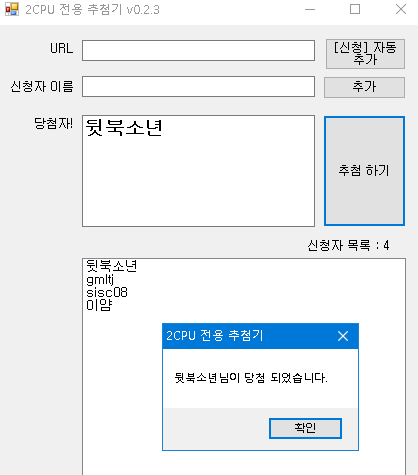
Task: Start the draw with 추첨 하기 button
Action: tap(364, 171)
